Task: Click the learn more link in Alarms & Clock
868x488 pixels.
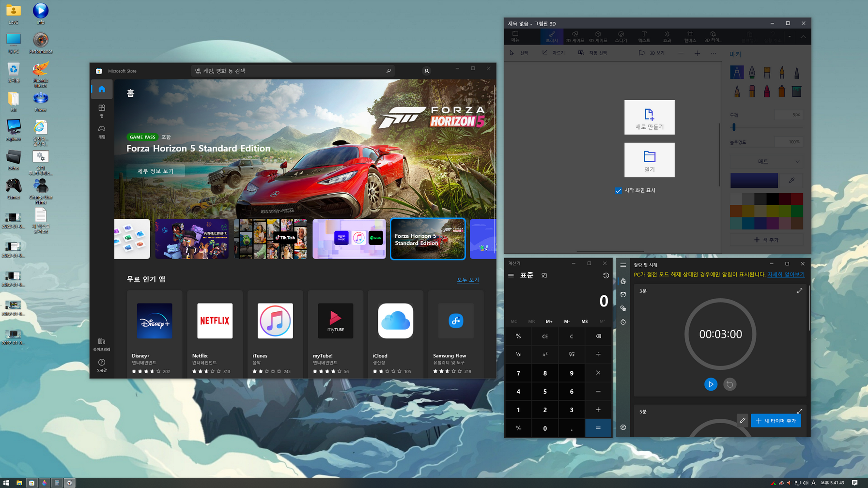Action: pos(786,274)
